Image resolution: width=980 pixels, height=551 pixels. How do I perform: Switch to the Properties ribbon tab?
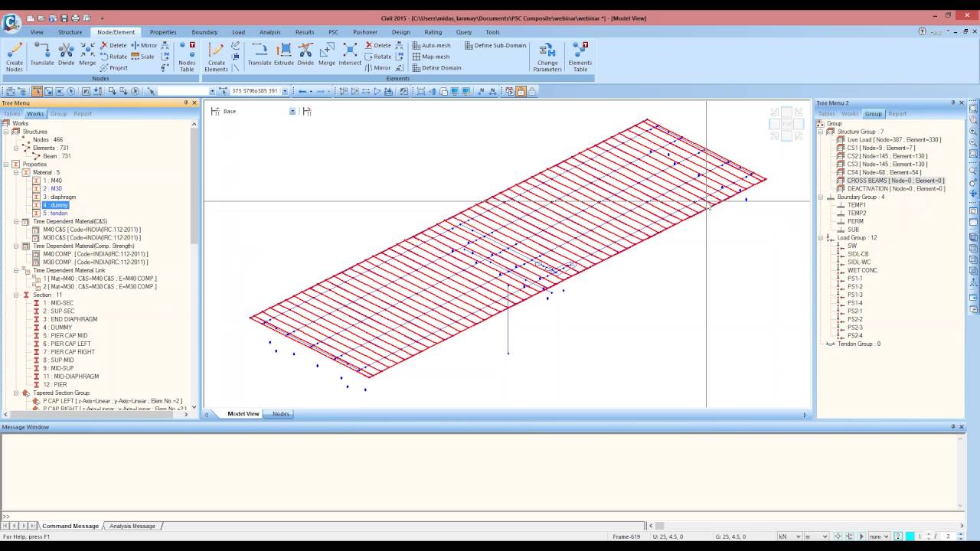(x=163, y=32)
